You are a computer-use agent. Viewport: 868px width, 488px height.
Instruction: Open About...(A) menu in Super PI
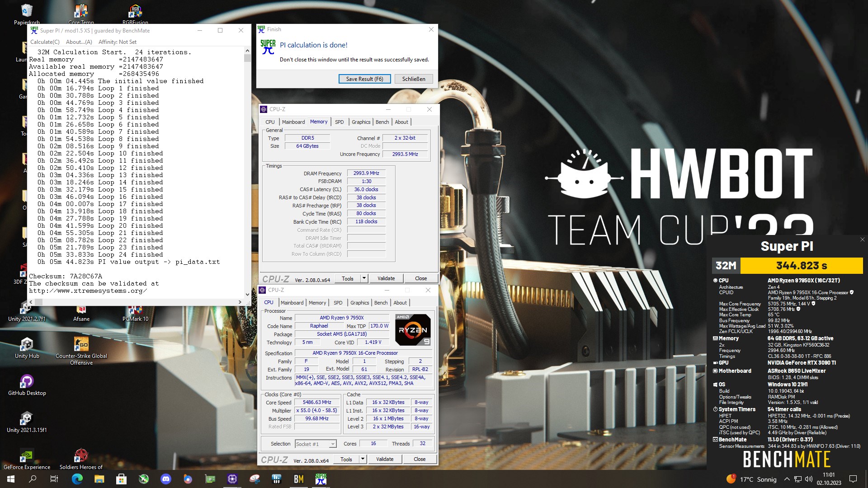(x=79, y=42)
